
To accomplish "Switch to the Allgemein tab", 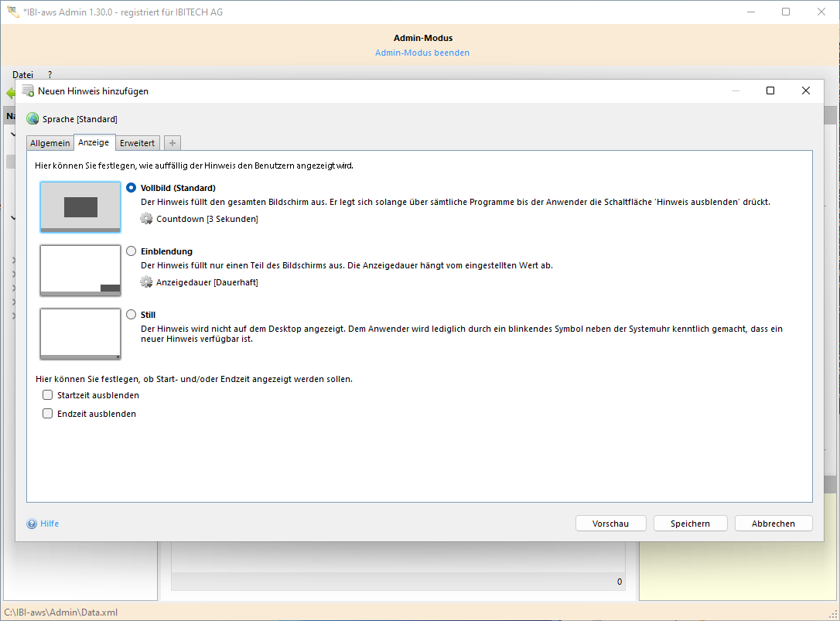I will pyautogui.click(x=50, y=143).
